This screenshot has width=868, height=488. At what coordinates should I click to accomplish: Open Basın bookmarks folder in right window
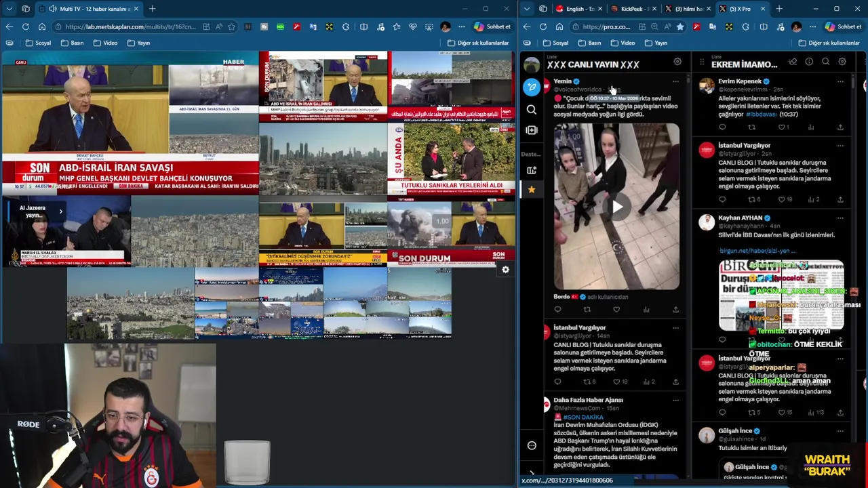point(589,43)
